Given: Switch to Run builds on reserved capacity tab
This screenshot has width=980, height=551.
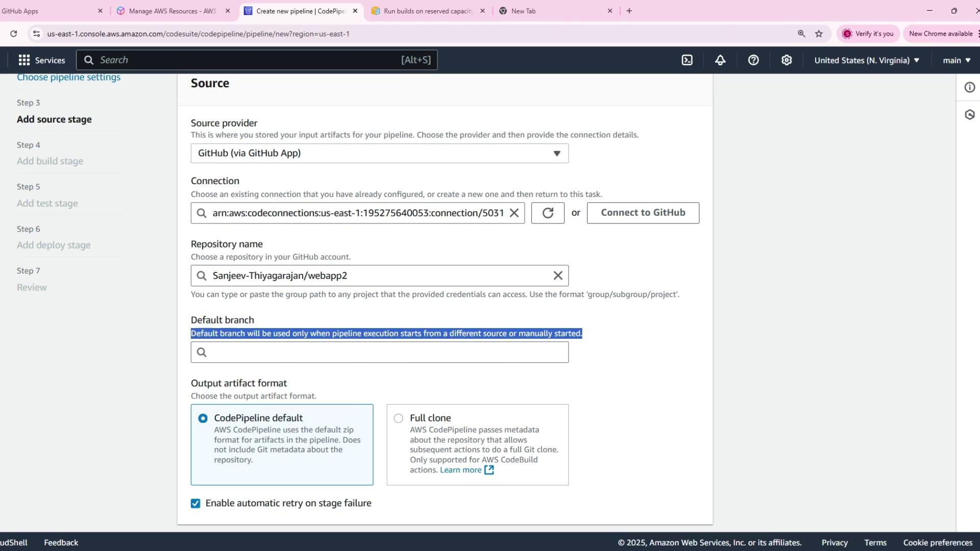Looking at the screenshot, I should (428, 11).
